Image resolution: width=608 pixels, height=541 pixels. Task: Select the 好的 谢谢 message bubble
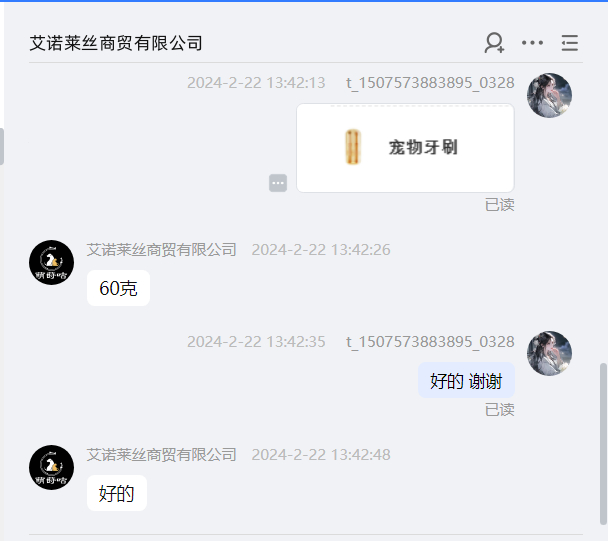coord(466,380)
